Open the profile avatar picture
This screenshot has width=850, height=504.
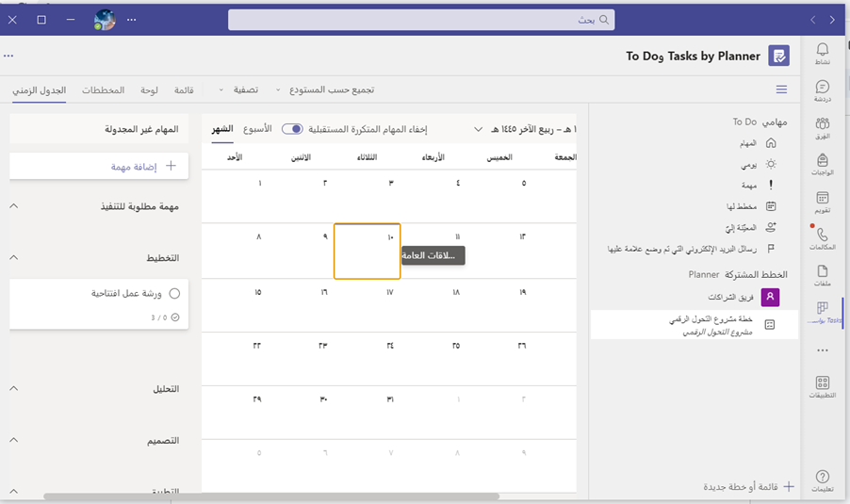click(x=105, y=20)
